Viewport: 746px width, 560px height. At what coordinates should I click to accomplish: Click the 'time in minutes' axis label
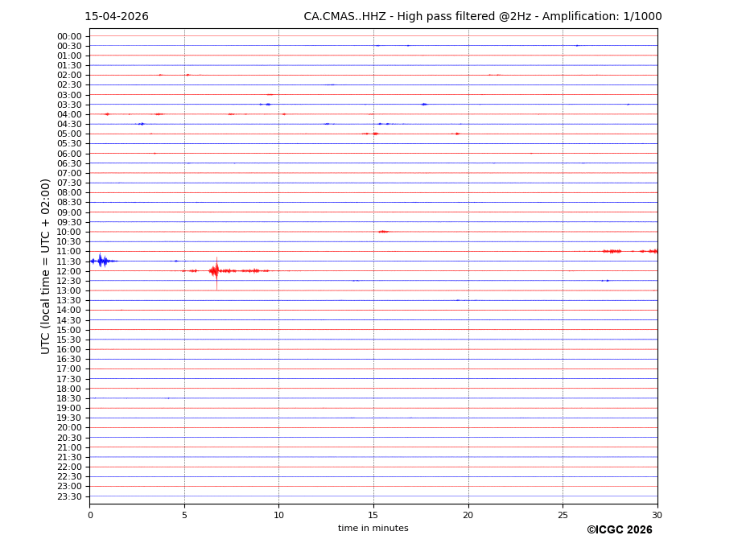click(373, 529)
